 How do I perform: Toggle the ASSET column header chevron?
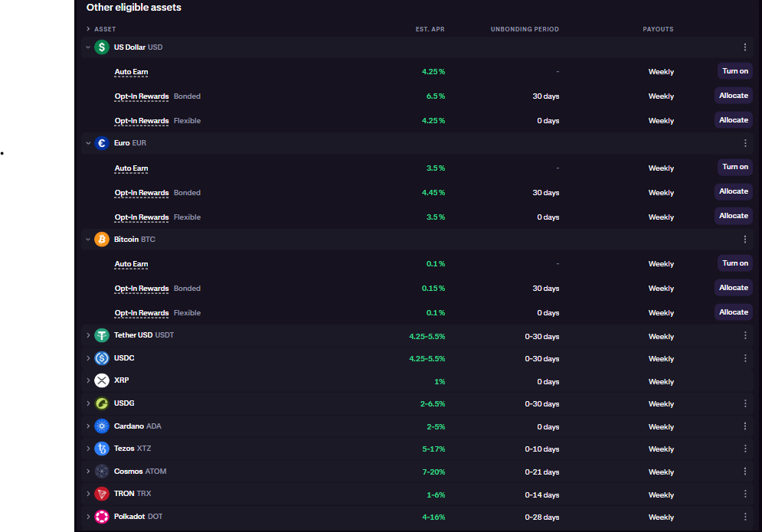click(x=88, y=29)
